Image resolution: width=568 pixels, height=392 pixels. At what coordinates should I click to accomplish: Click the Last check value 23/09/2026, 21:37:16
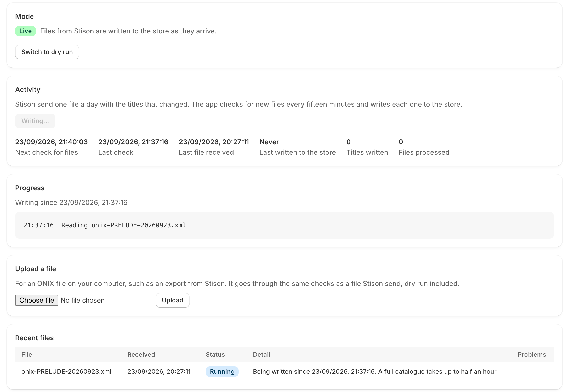(x=133, y=142)
